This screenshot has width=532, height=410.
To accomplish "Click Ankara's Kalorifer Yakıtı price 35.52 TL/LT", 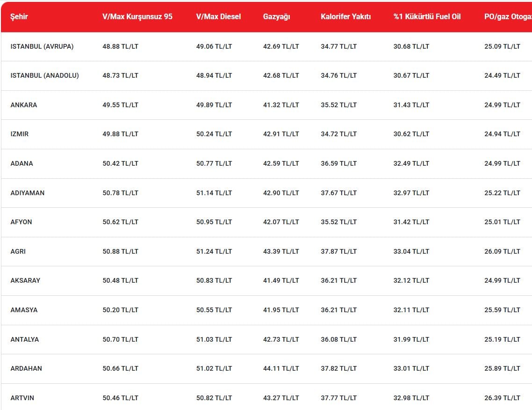I will coord(339,105).
